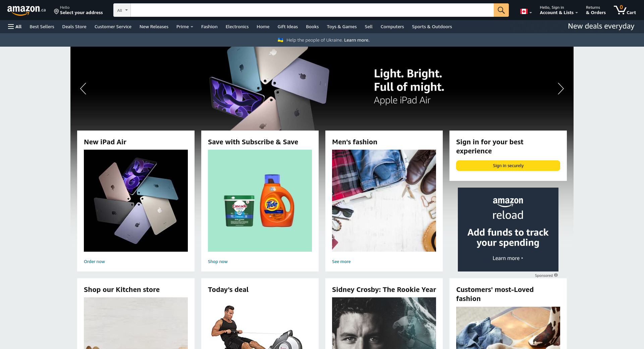Go to Electronics in the nav bar
Viewport: 644px width, 349px height.
tap(237, 27)
